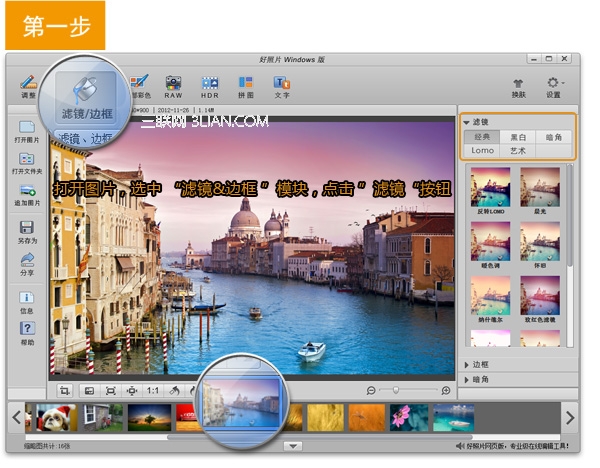Select the pink flower thumbnail
Image resolution: width=600 pixels, height=468 pixels.
click(x=409, y=417)
